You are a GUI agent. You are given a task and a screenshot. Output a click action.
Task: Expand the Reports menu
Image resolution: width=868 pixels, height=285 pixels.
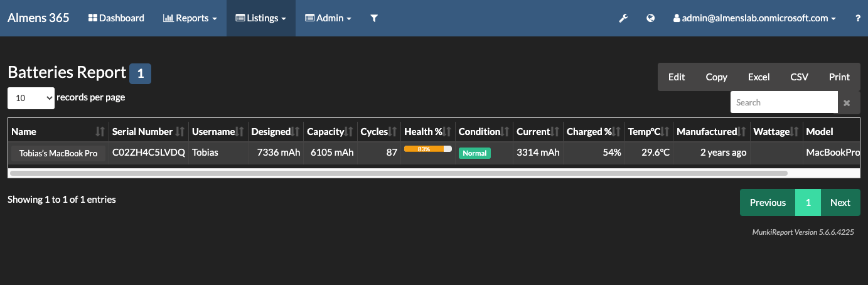tap(190, 18)
